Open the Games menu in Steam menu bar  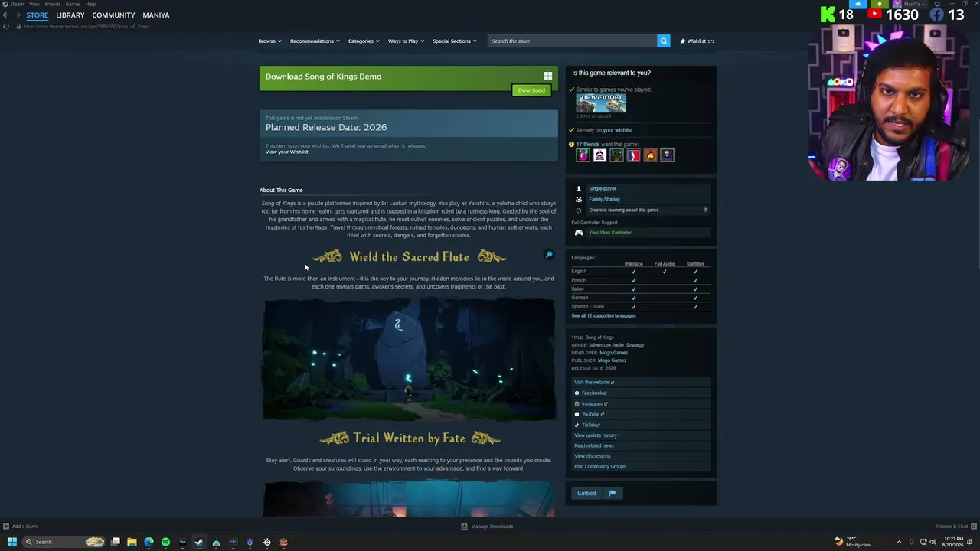click(x=73, y=4)
